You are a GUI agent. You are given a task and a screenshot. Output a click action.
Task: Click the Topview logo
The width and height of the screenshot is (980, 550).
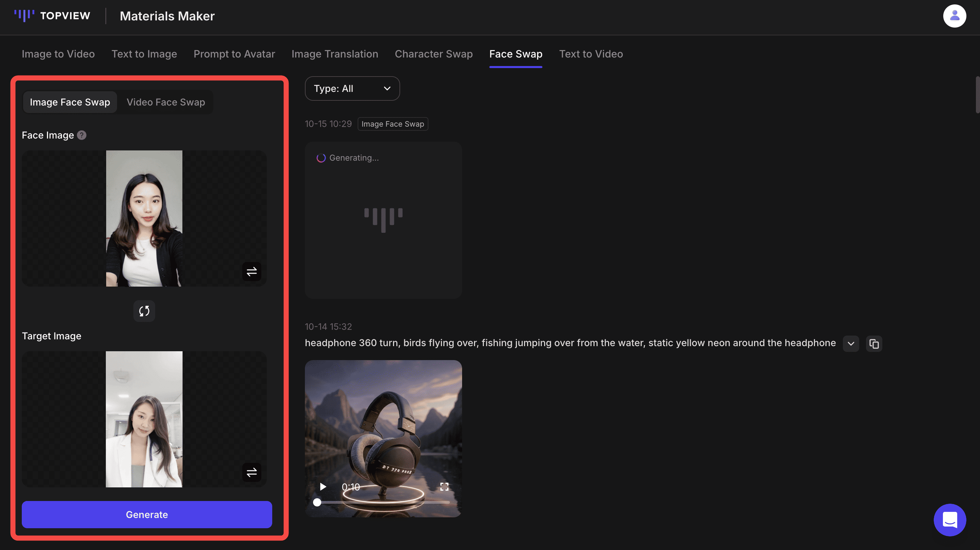52,16
